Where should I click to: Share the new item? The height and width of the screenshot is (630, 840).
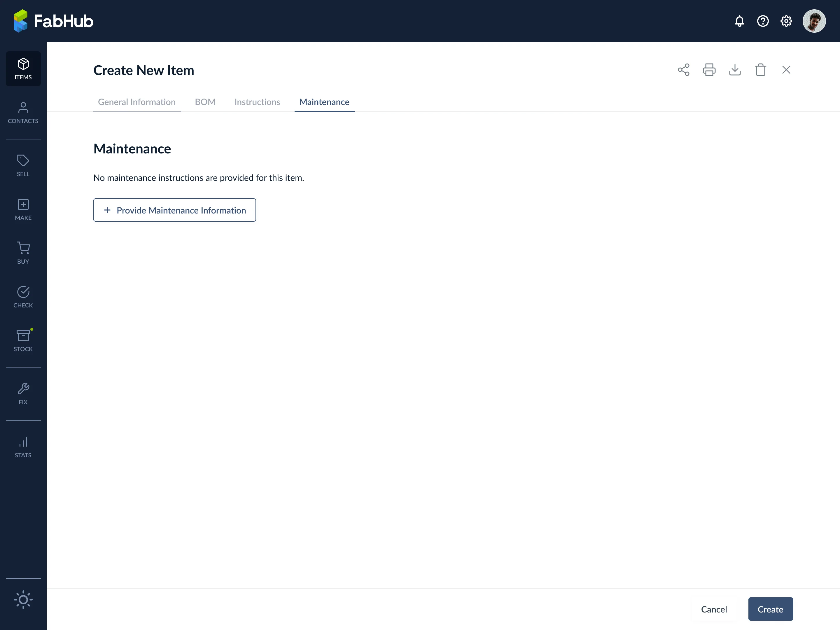pyautogui.click(x=684, y=70)
